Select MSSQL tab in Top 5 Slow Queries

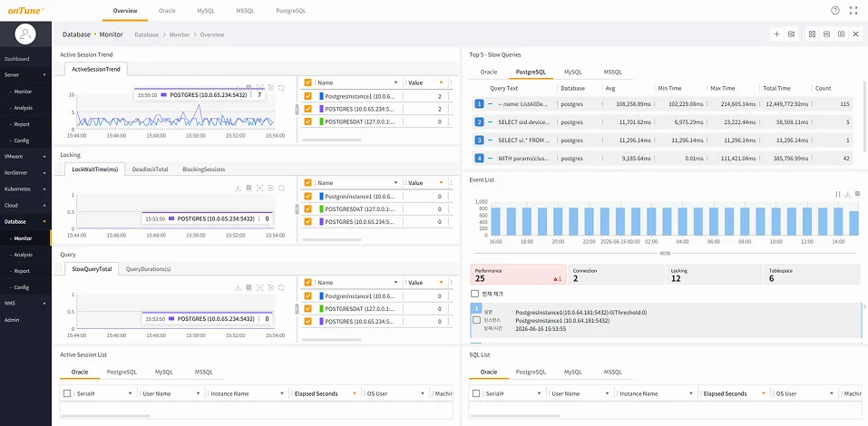[613, 72]
